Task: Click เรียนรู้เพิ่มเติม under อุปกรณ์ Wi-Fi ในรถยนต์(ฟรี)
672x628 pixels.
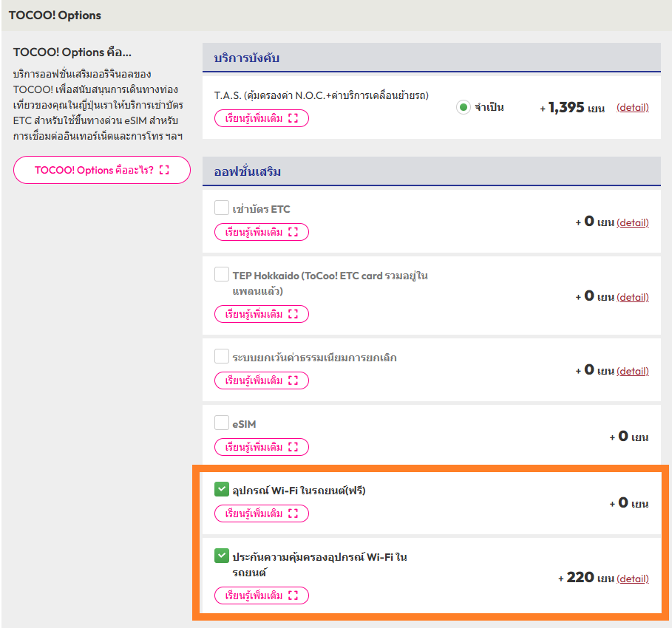Action: coord(262,513)
